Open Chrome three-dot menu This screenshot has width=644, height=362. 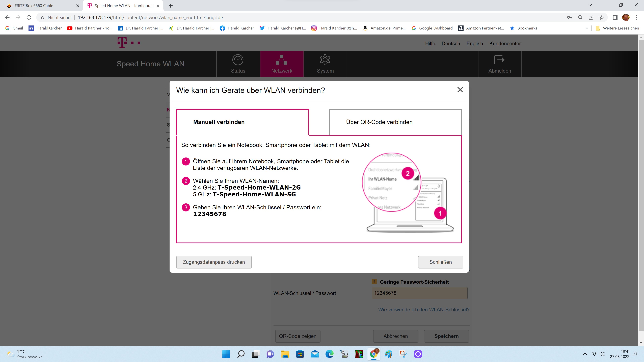coord(636,17)
